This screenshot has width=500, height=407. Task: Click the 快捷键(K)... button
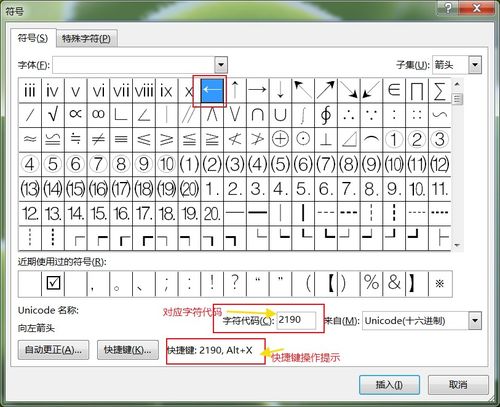click(x=128, y=350)
